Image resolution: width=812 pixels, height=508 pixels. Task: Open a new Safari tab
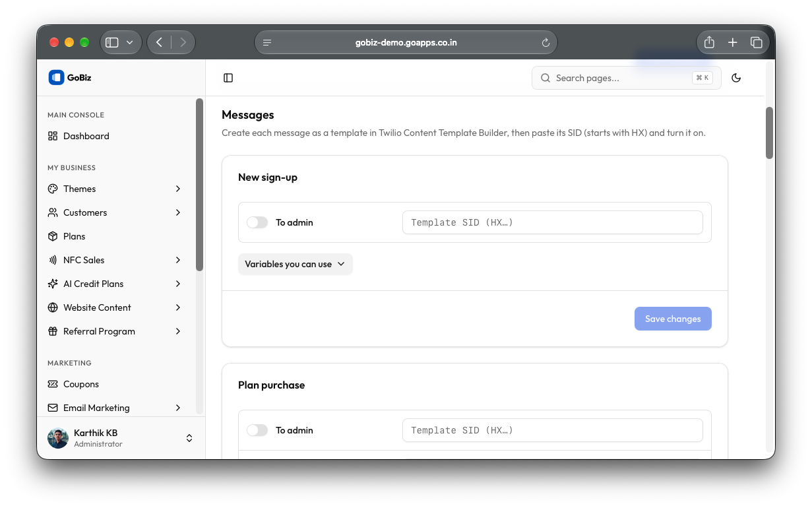coord(733,42)
